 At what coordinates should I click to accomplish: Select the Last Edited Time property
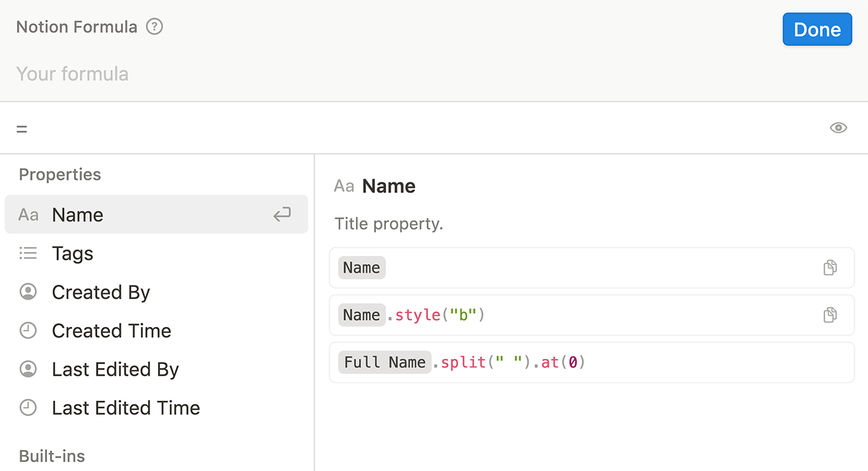(156, 408)
